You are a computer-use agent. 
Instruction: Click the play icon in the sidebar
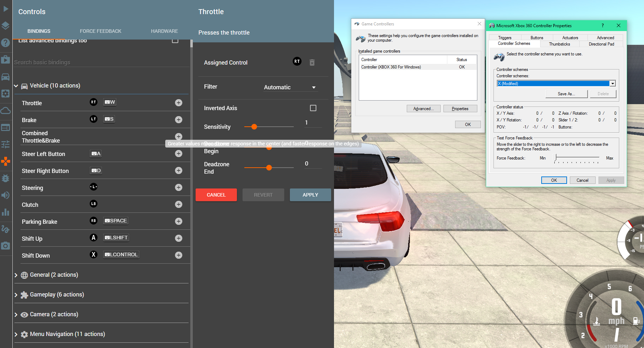[x=6, y=8]
